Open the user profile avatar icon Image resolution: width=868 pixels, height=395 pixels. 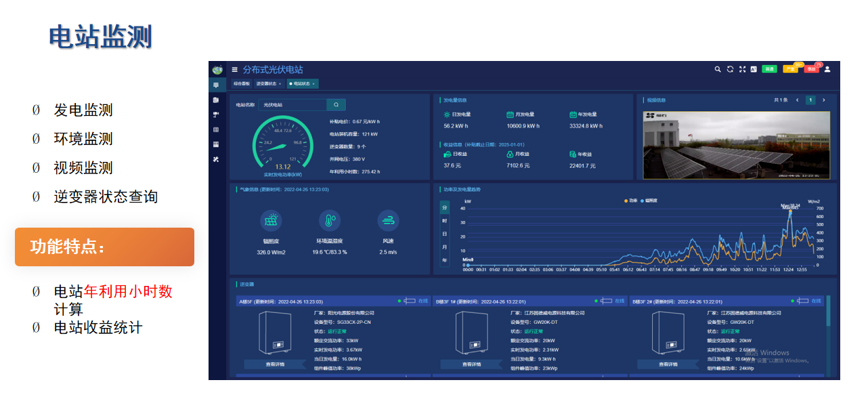click(827, 69)
